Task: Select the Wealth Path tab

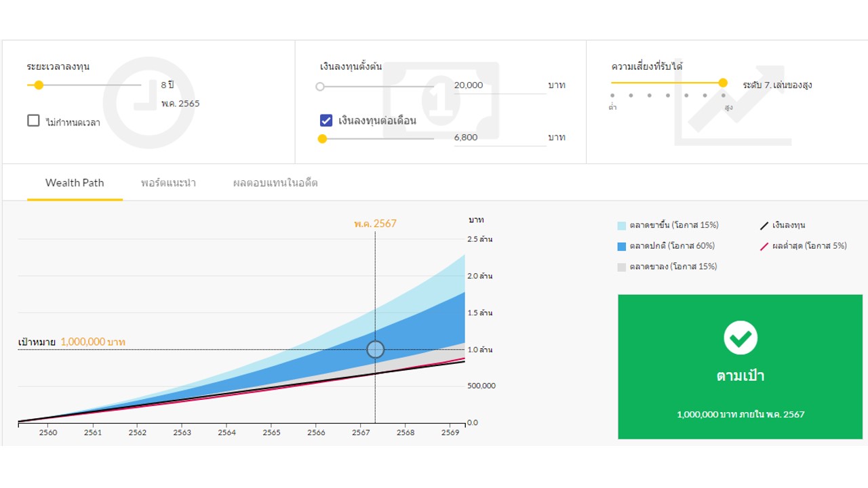Action: pyautogui.click(x=75, y=183)
